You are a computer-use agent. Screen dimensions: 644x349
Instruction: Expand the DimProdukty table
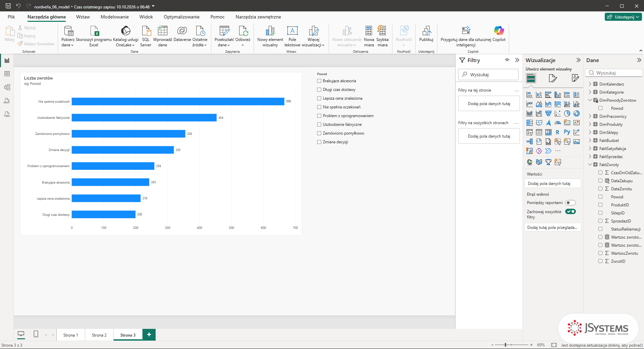coord(590,124)
